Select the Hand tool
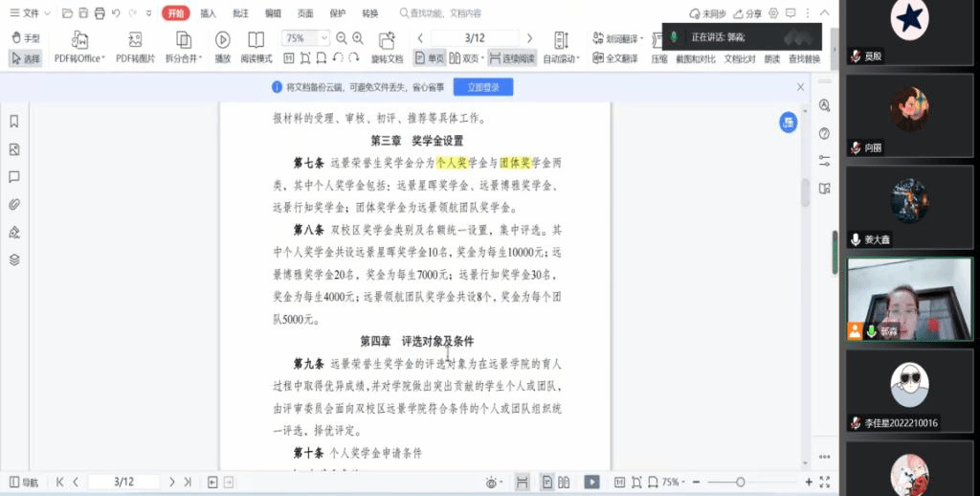The image size is (980, 496). 26,38
